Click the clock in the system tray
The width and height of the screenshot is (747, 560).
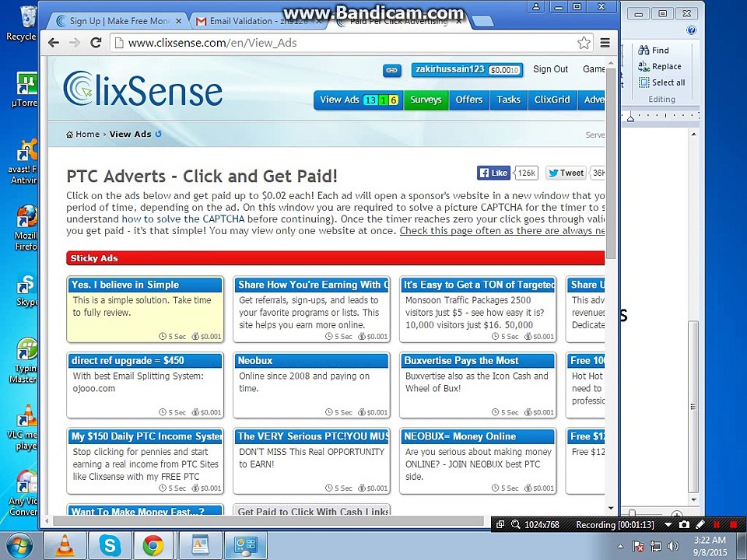click(710, 546)
